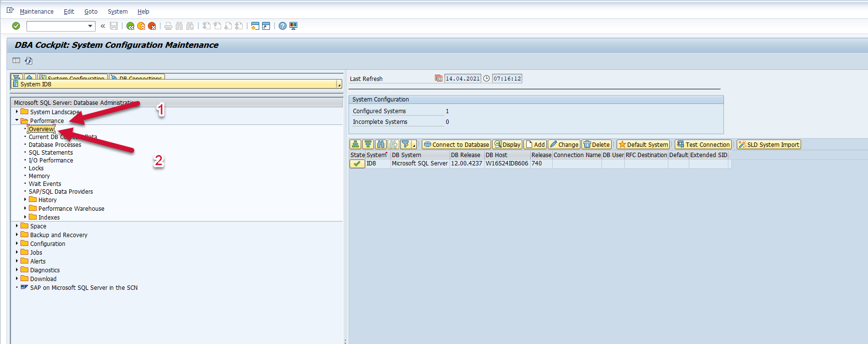Click the green Back arrow icon
This screenshot has height=344, width=868.
pos(130,26)
